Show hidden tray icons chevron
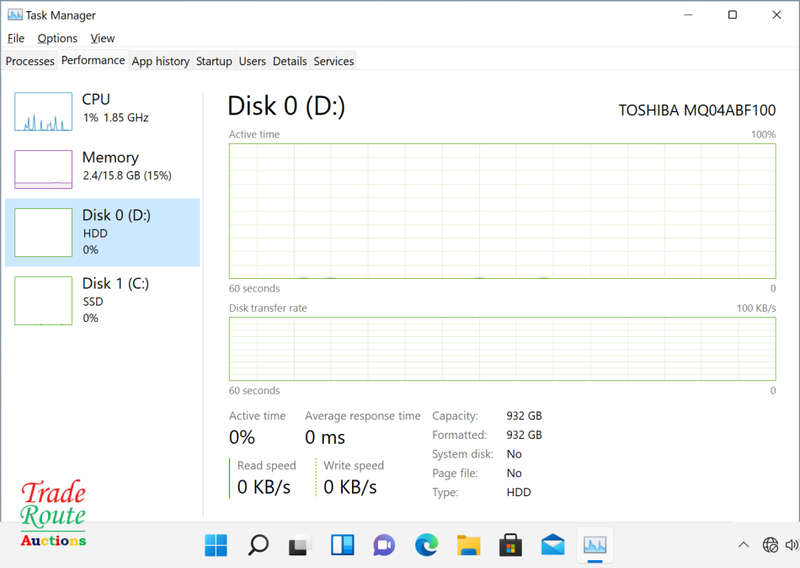This screenshot has height=568, width=800. tap(743, 545)
